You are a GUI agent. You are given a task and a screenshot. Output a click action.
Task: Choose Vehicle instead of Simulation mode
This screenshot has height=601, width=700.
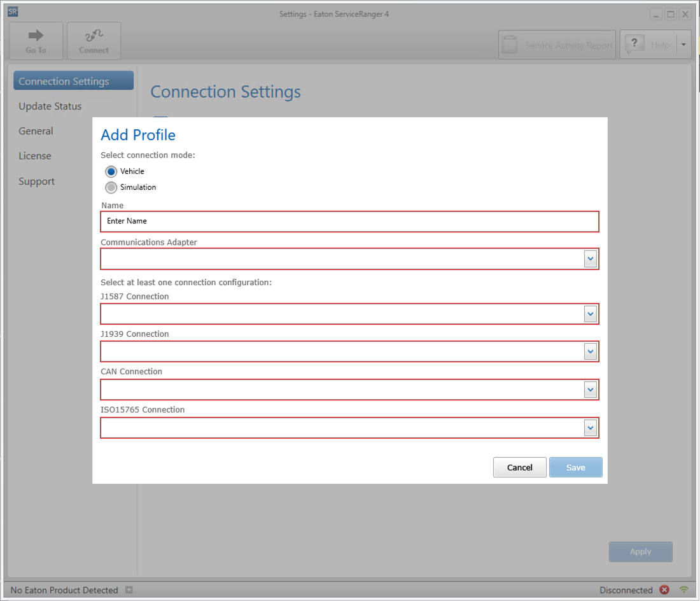coord(111,171)
